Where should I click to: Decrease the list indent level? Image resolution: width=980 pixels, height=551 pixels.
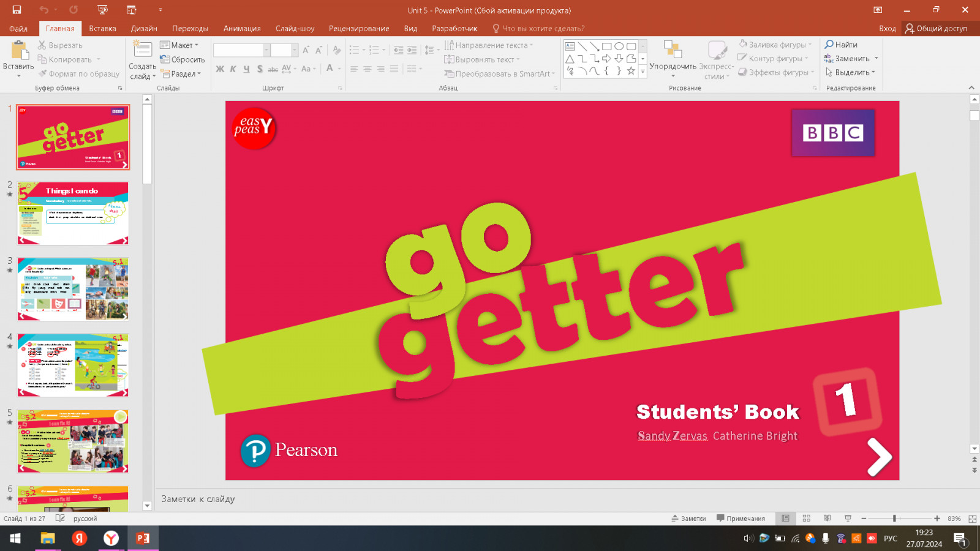[x=399, y=50]
